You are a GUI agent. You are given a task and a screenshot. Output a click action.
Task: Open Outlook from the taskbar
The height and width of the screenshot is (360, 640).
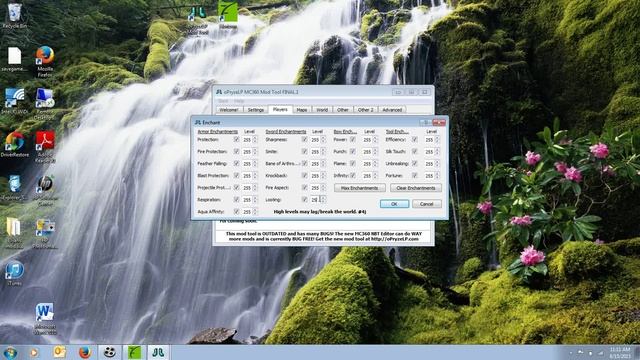[60, 352]
